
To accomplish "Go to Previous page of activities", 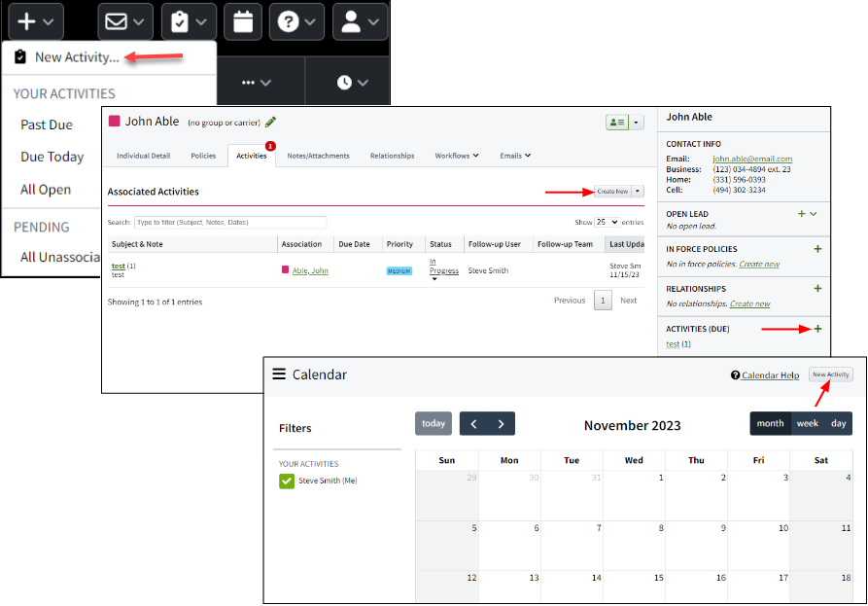I will pyautogui.click(x=570, y=301).
